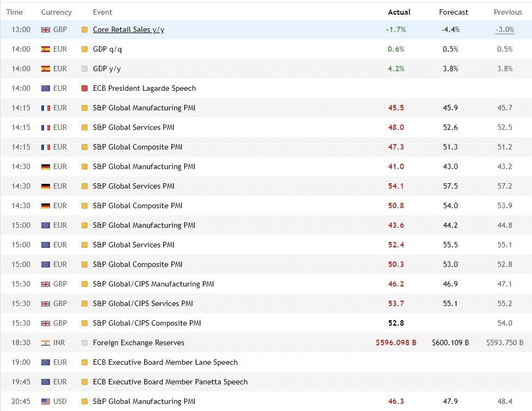Click the actual value 46.3 in the USD row
The image size is (532, 411).
point(396,402)
